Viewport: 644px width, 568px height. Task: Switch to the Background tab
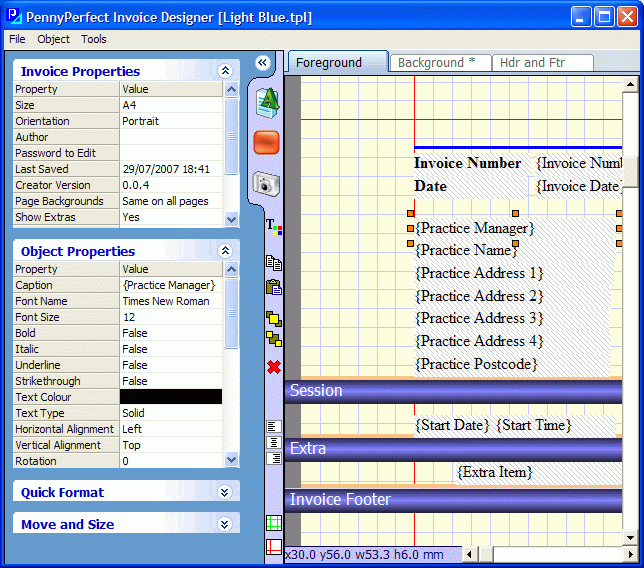[x=440, y=63]
